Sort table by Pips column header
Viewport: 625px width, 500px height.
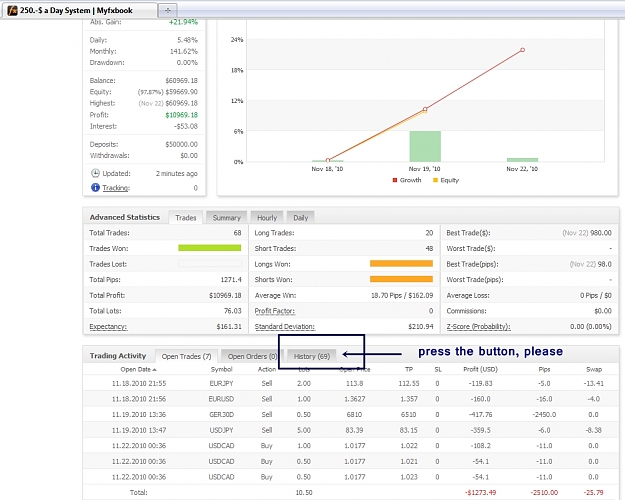[544, 370]
